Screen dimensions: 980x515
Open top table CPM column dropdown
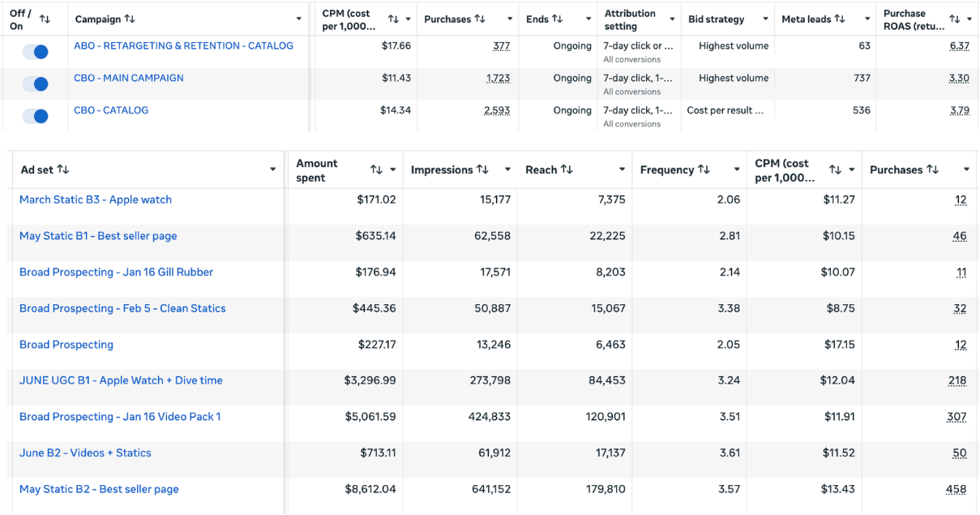408,19
